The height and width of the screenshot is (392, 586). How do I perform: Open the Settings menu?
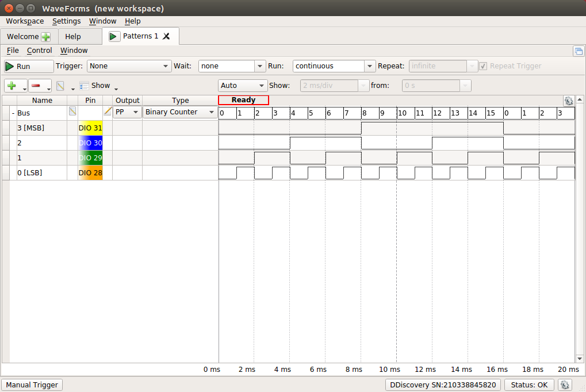click(67, 21)
